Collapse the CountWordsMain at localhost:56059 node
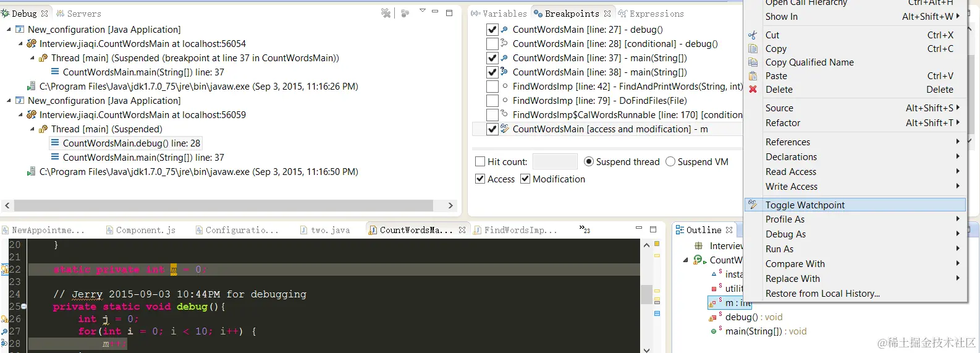The width and height of the screenshot is (980, 353). (x=20, y=115)
